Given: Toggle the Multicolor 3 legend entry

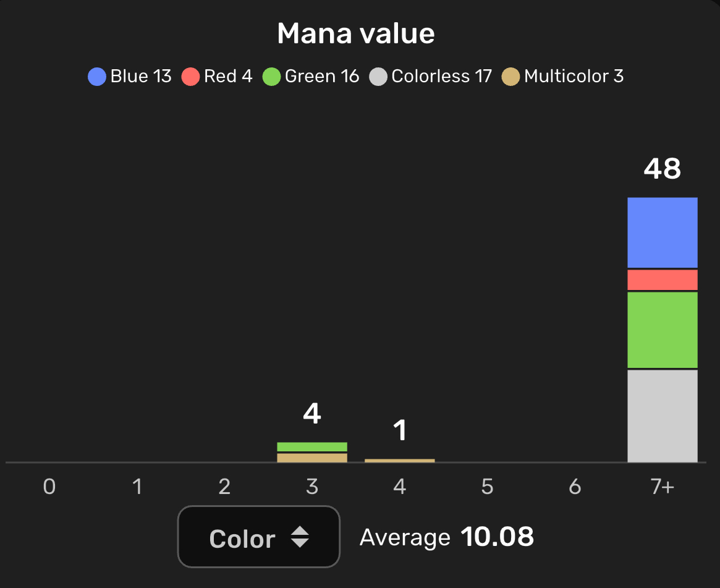Looking at the screenshot, I should tap(563, 77).
